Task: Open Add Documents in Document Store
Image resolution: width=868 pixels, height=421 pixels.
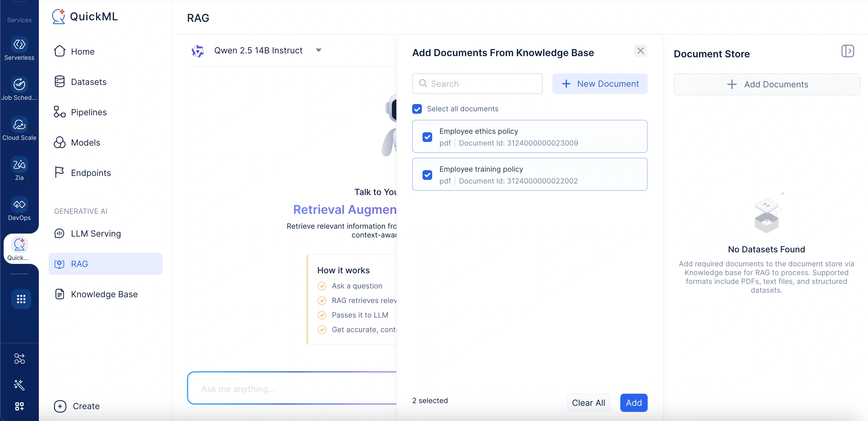Action: click(767, 84)
